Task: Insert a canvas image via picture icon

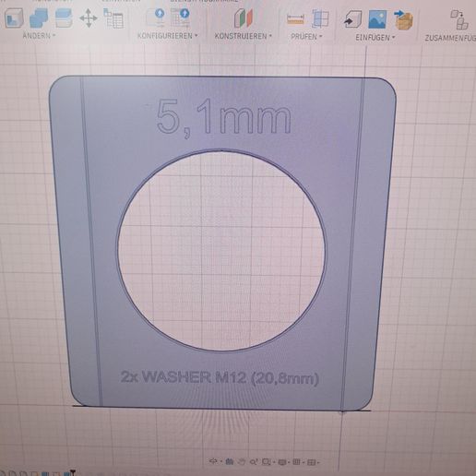Action: pyautogui.click(x=377, y=19)
